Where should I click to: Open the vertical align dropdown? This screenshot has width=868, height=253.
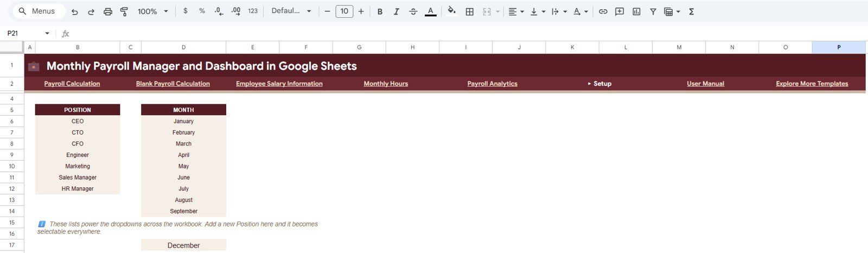click(538, 11)
